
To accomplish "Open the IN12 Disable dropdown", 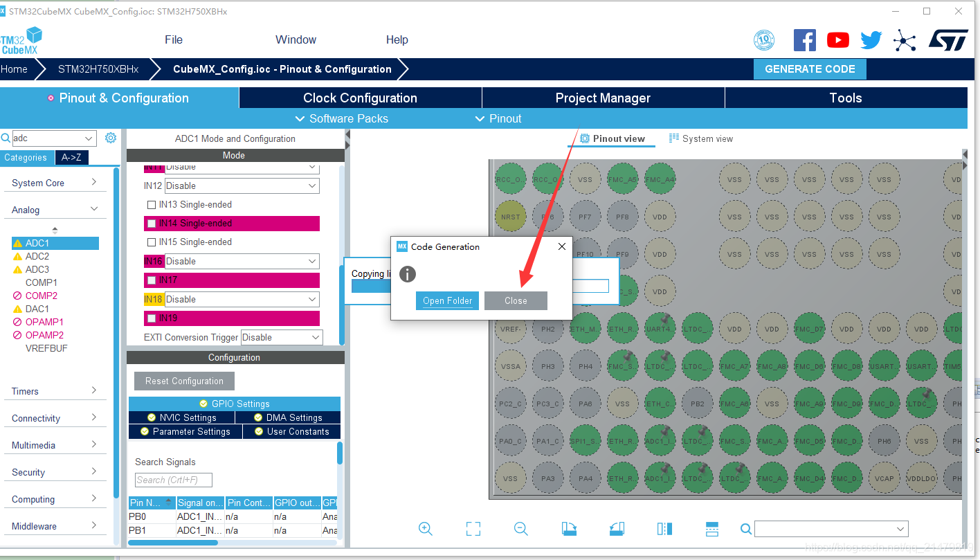I will point(242,186).
